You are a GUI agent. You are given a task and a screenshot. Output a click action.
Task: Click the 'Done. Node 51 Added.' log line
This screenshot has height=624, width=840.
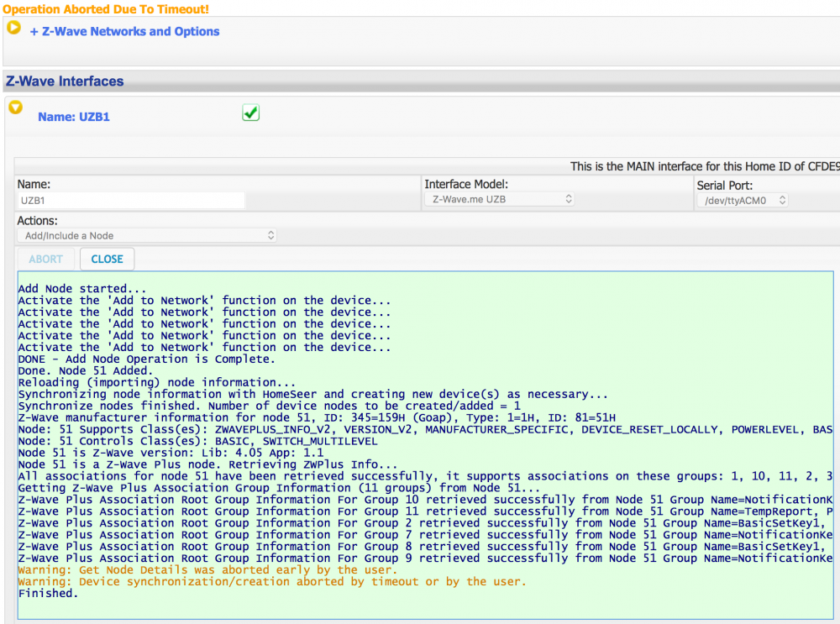coord(86,371)
